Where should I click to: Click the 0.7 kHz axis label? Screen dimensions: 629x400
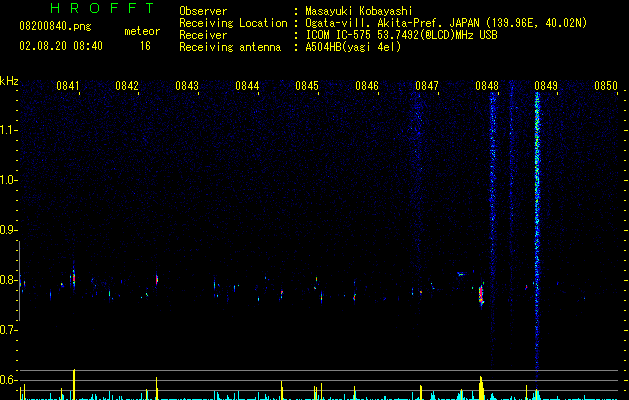pyautogui.click(x=8, y=330)
